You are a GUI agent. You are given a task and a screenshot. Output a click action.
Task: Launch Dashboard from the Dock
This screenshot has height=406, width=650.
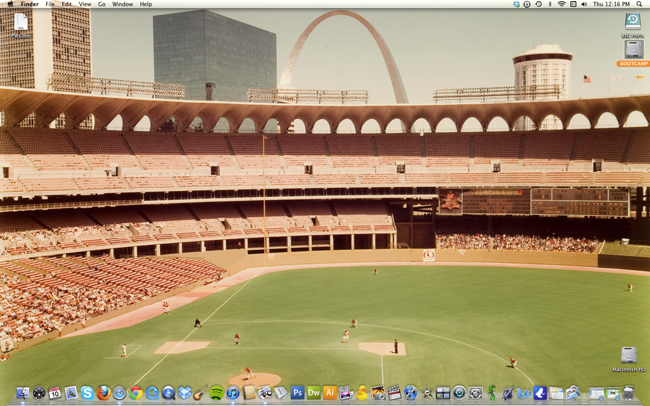[x=39, y=392]
